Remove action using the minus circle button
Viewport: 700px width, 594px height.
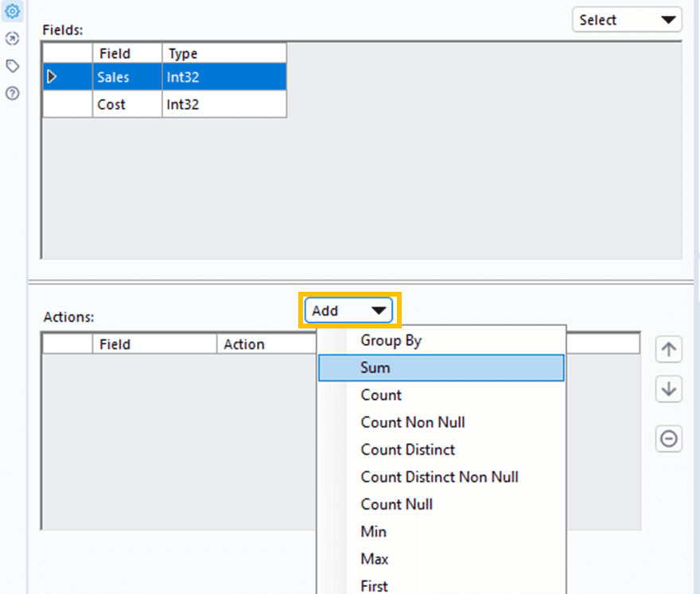[669, 438]
